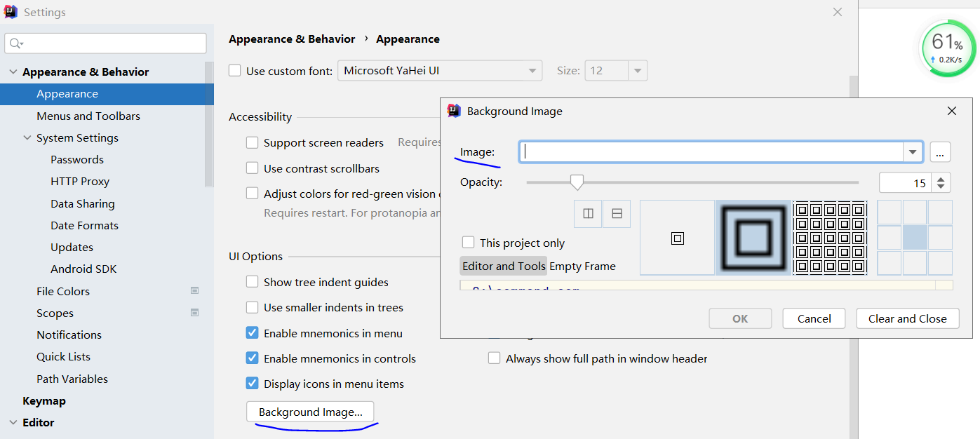Collapse the System Settings tree node
The width and height of the screenshot is (980, 439).
[27, 138]
